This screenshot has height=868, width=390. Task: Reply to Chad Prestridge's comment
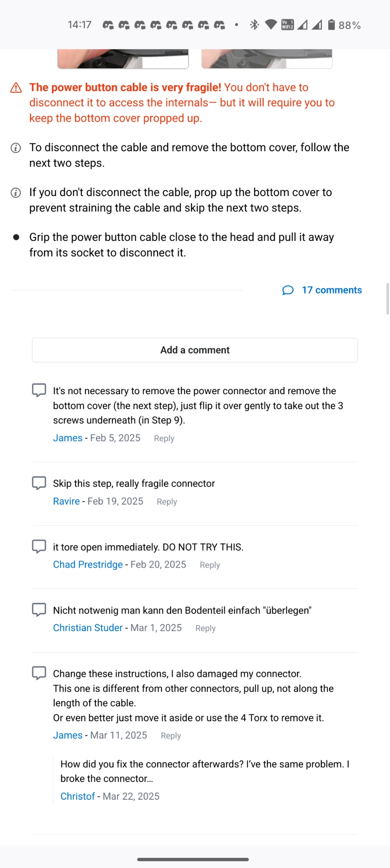click(210, 565)
